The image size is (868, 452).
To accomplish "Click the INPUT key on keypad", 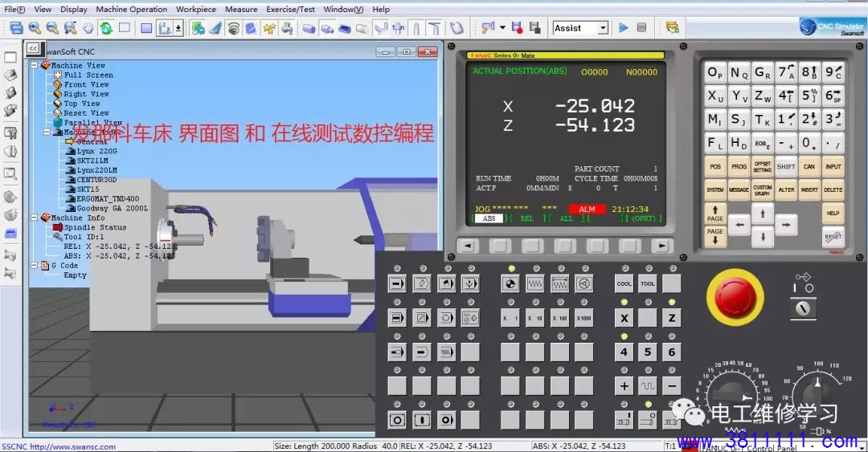I will tap(833, 166).
